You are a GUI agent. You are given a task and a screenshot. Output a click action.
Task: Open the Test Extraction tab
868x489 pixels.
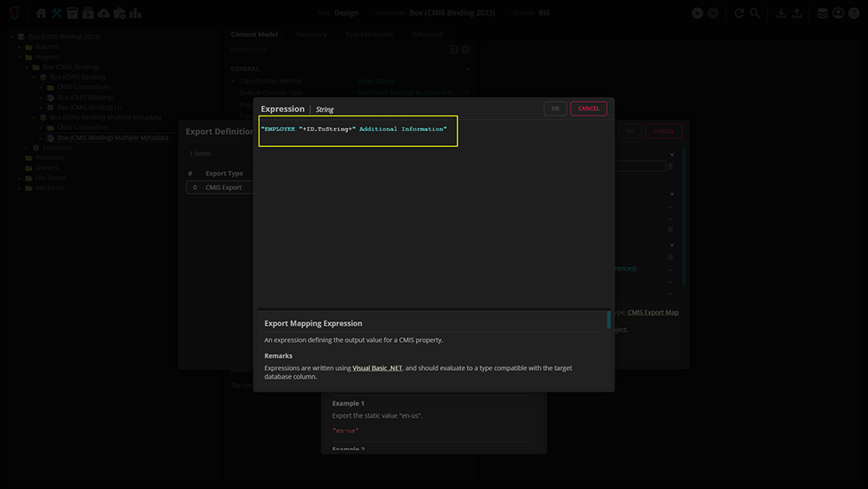click(x=369, y=35)
